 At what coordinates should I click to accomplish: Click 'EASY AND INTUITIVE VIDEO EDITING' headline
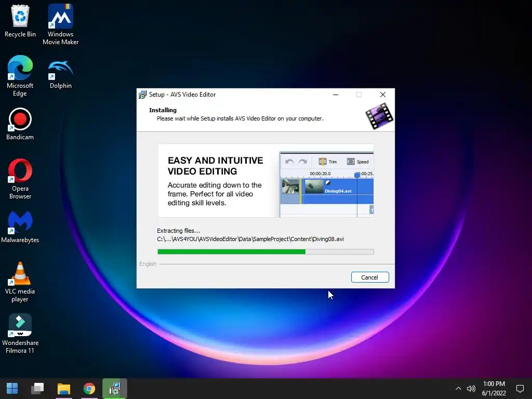coord(216,166)
